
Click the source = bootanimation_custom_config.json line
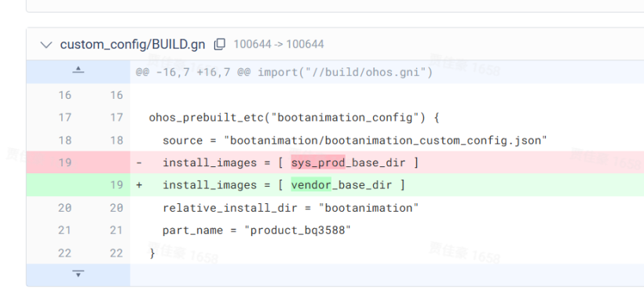point(355,140)
